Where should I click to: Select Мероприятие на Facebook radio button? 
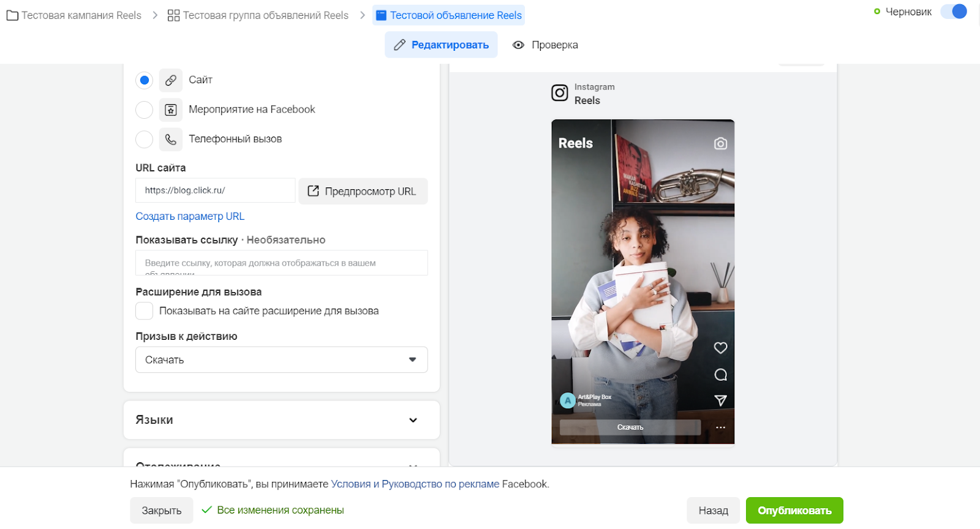coord(144,110)
